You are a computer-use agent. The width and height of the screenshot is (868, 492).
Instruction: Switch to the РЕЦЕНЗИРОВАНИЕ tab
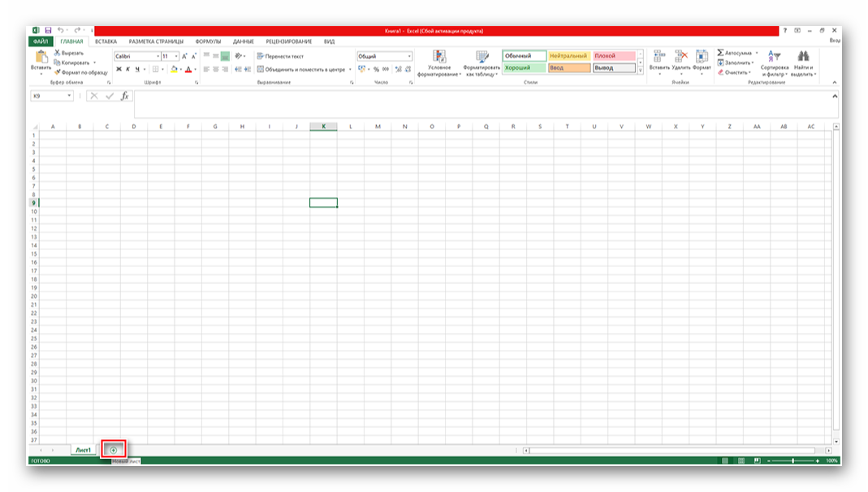point(289,41)
